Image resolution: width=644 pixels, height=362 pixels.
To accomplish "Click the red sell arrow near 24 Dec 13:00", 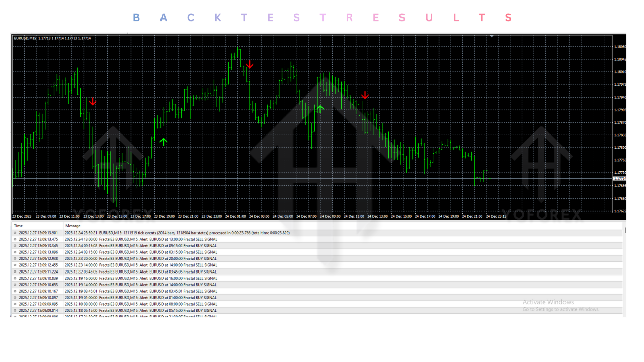I will pos(365,95).
